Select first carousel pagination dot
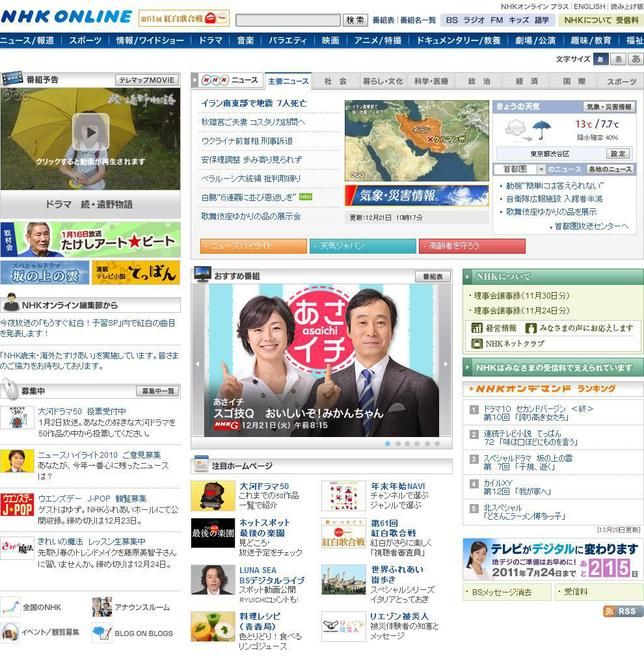 pyautogui.click(x=387, y=443)
